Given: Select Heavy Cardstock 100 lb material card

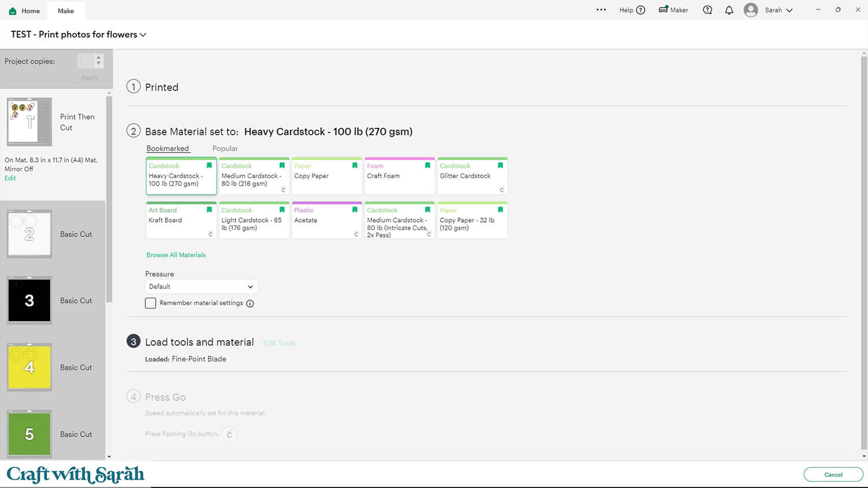Looking at the screenshot, I should [182, 176].
